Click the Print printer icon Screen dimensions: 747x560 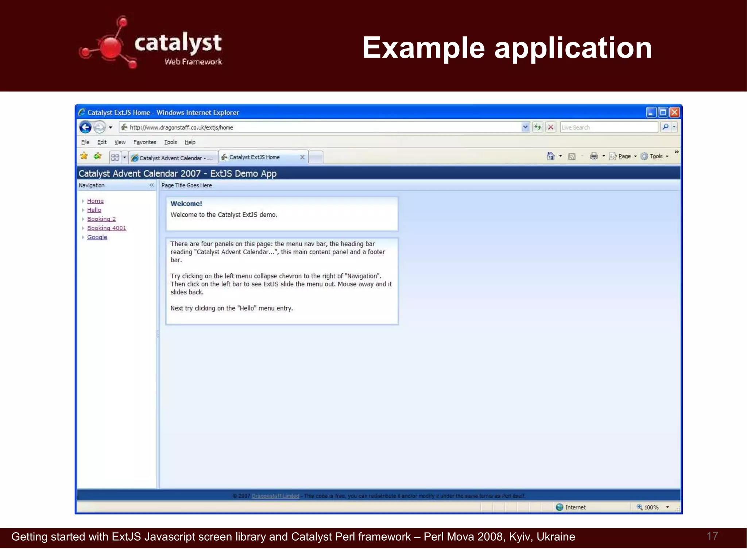pyautogui.click(x=594, y=156)
